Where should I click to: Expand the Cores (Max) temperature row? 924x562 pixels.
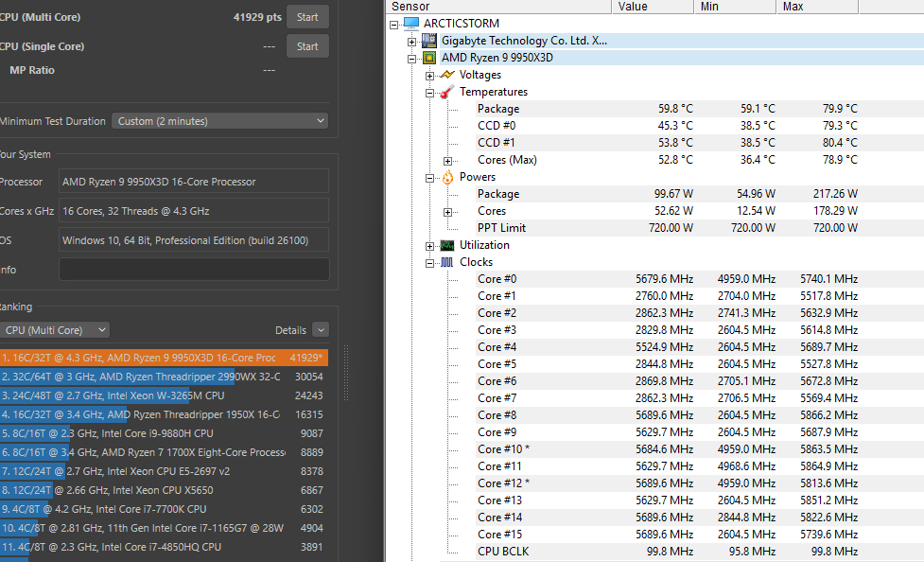click(x=448, y=161)
